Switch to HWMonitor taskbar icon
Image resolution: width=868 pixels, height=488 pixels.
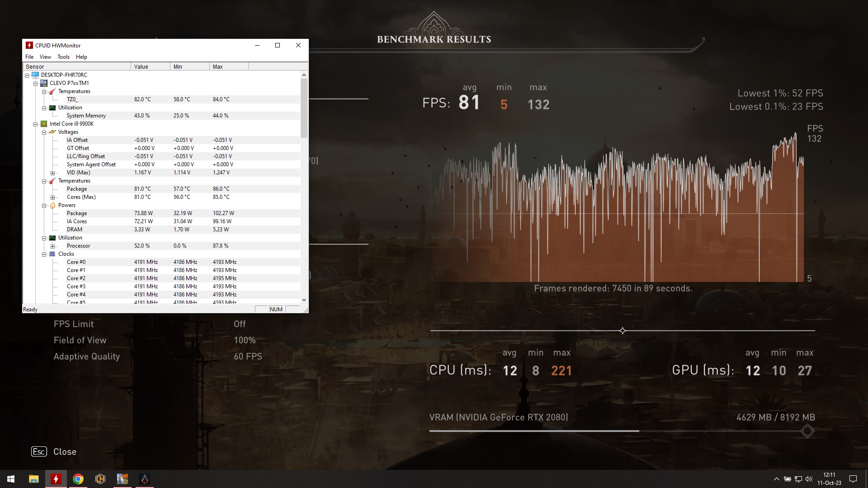click(x=56, y=479)
